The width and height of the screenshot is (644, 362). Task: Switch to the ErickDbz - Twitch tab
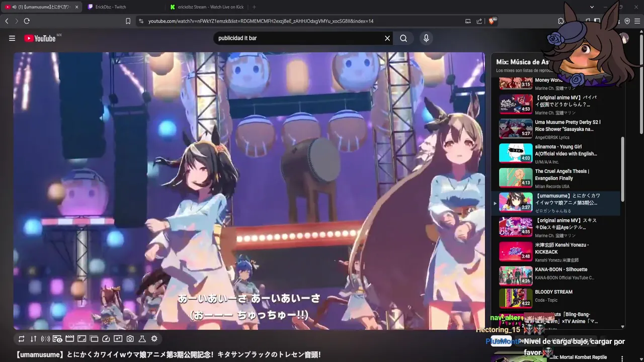coord(123,7)
